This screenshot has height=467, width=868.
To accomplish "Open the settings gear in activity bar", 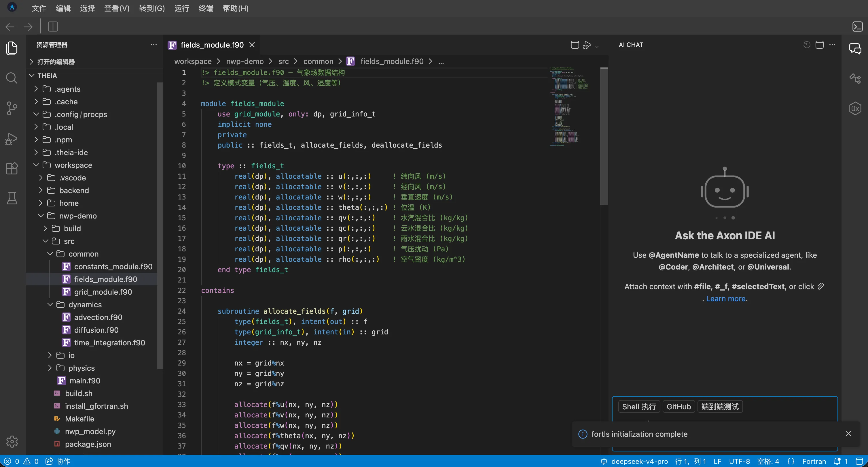I will [12, 441].
